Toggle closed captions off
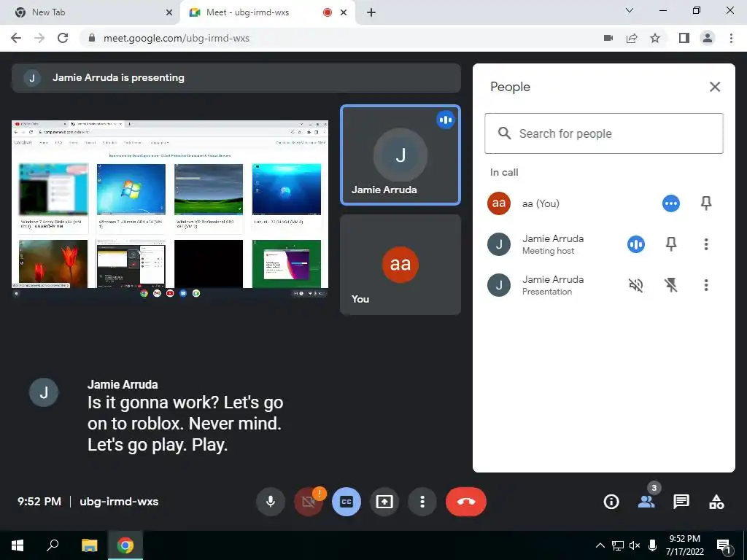 tap(347, 502)
